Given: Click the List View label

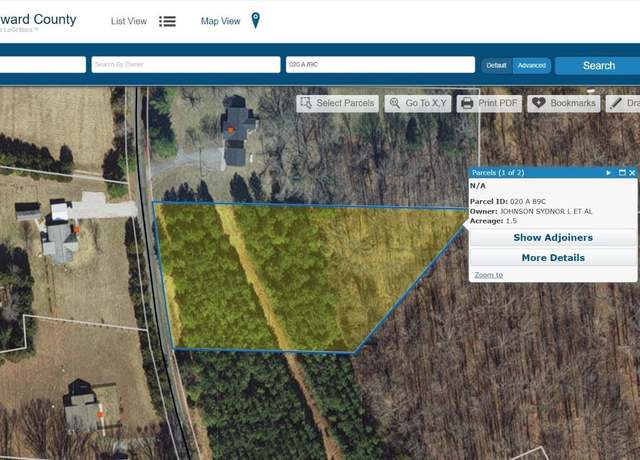Looking at the screenshot, I should tap(129, 21).
